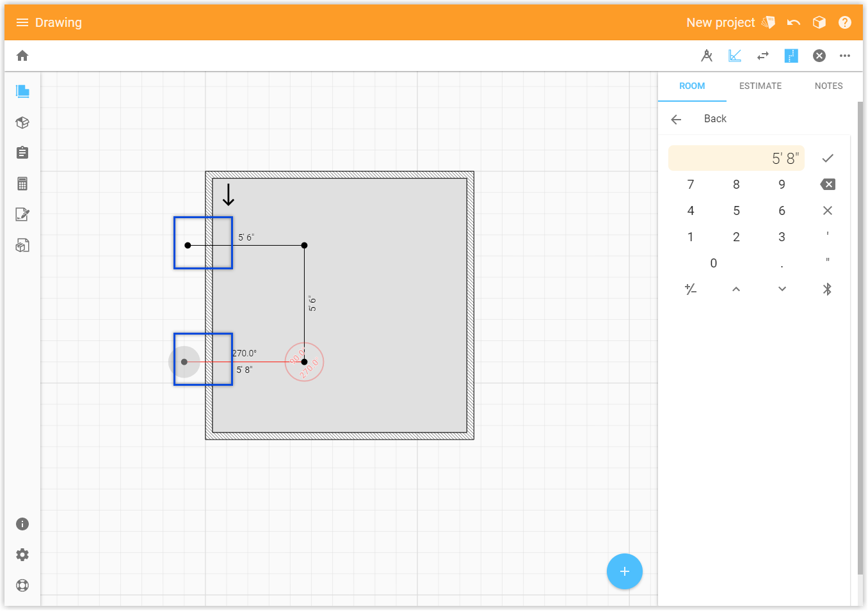868x611 pixels.
Task: Open the help question mark icon
Action: pyautogui.click(x=845, y=22)
